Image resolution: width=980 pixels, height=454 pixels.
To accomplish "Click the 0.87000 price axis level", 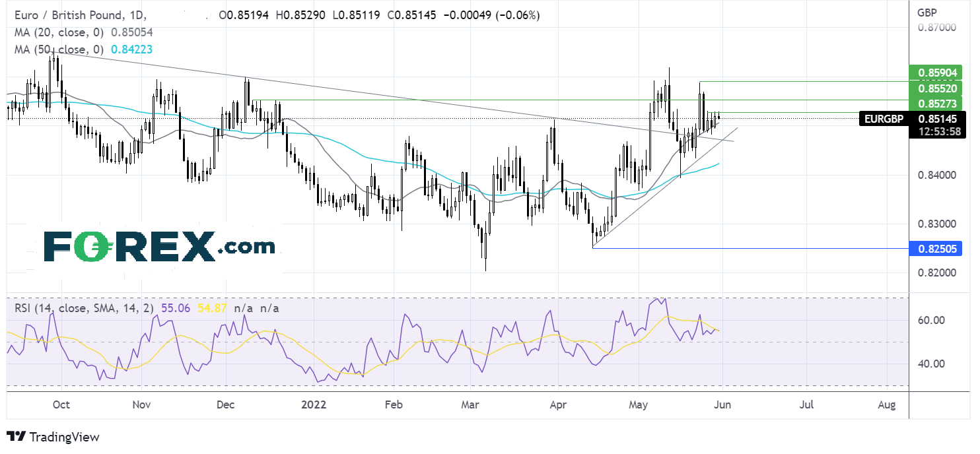I will [935, 28].
